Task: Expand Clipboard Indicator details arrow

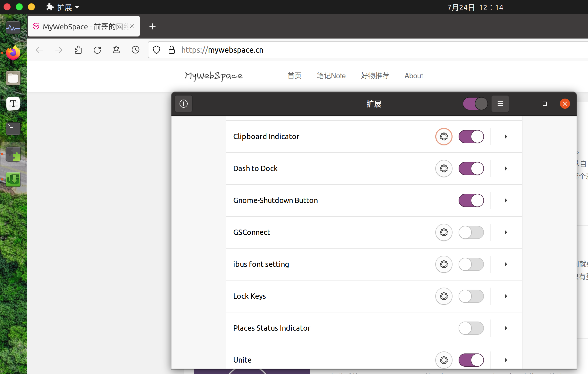Action: 506,137
